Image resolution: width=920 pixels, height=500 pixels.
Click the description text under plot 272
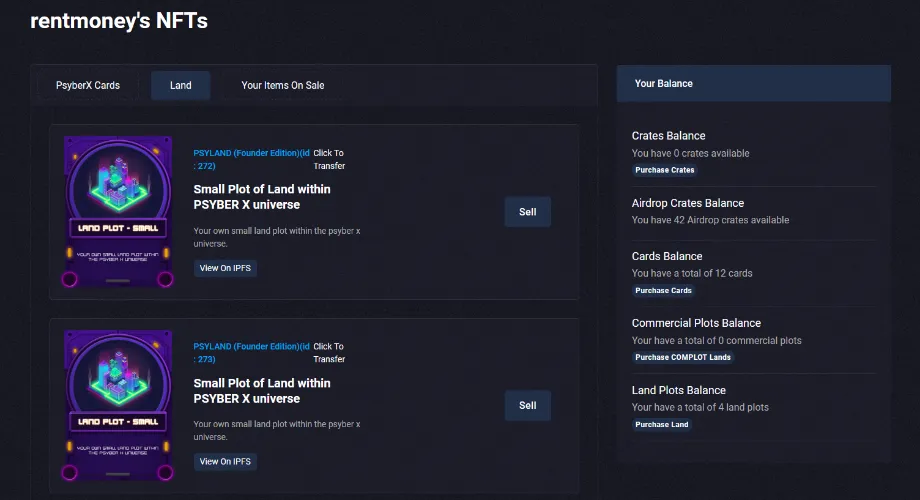coord(277,237)
